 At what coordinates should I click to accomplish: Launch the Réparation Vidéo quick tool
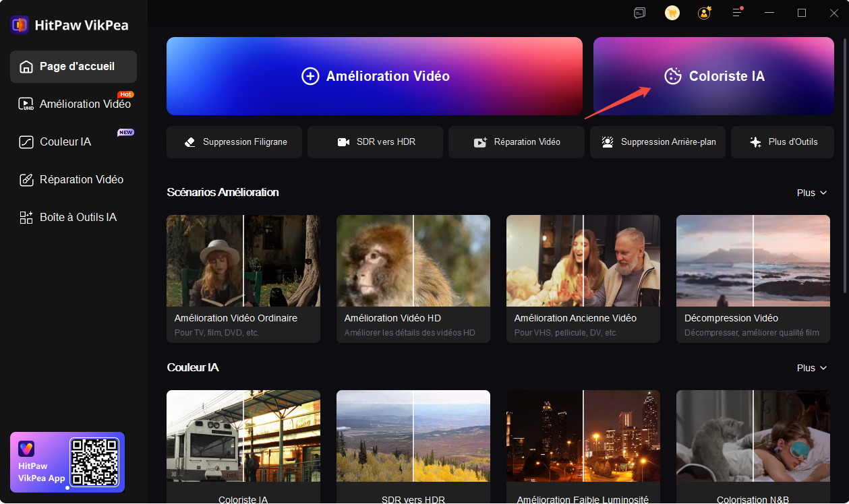click(517, 142)
